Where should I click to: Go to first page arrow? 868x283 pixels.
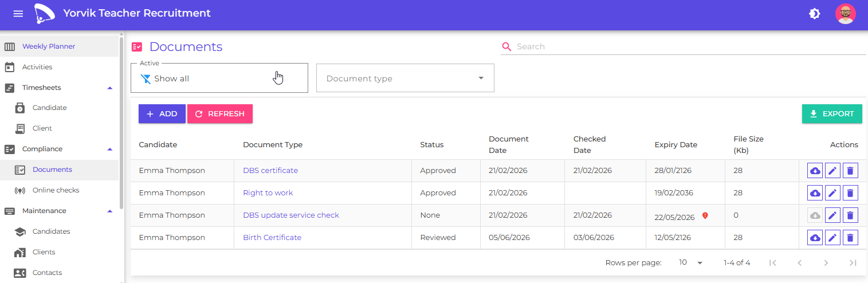772,263
